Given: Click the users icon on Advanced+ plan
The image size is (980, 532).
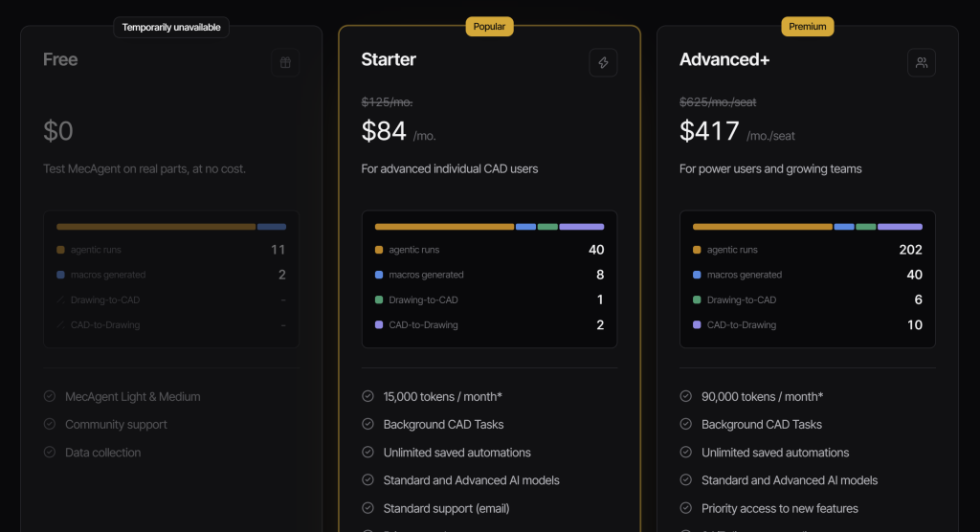Looking at the screenshot, I should point(922,62).
